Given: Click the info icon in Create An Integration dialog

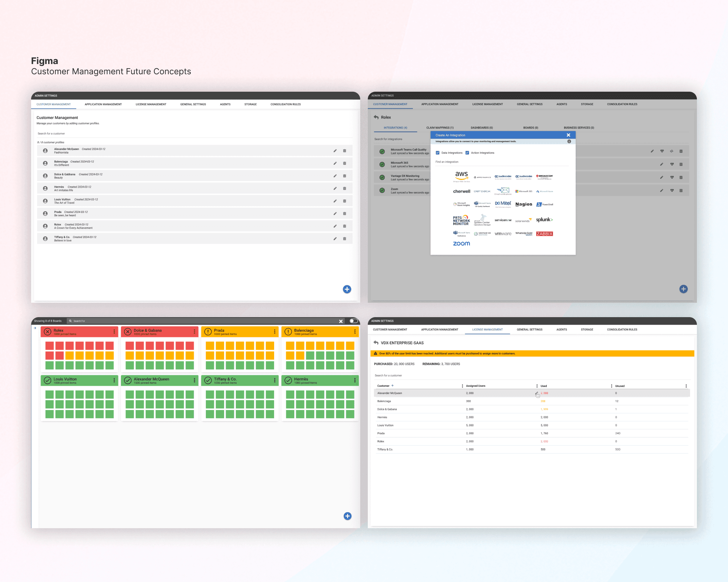Looking at the screenshot, I should pyautogui.click(x=569, y=141).
